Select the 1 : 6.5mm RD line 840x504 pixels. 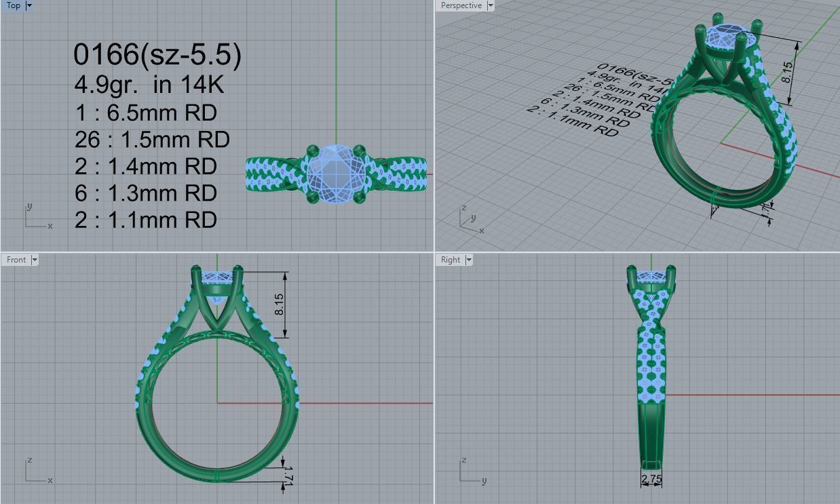(146, 113)
